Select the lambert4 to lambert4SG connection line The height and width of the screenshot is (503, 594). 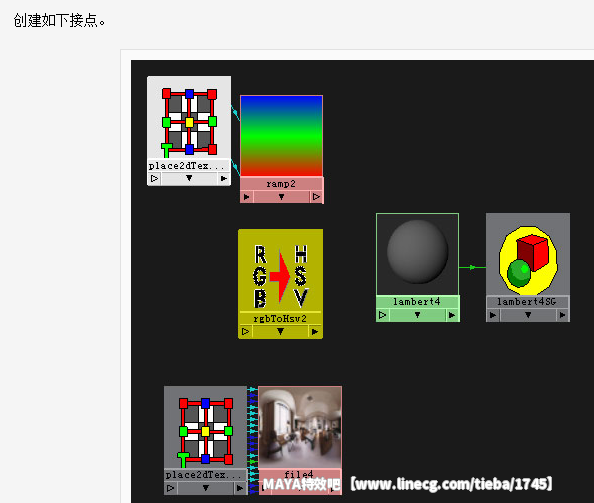(472, 267)
